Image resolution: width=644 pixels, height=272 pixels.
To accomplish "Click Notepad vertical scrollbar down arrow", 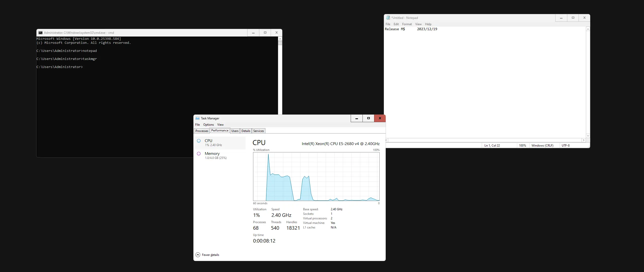I will [588, 136].
